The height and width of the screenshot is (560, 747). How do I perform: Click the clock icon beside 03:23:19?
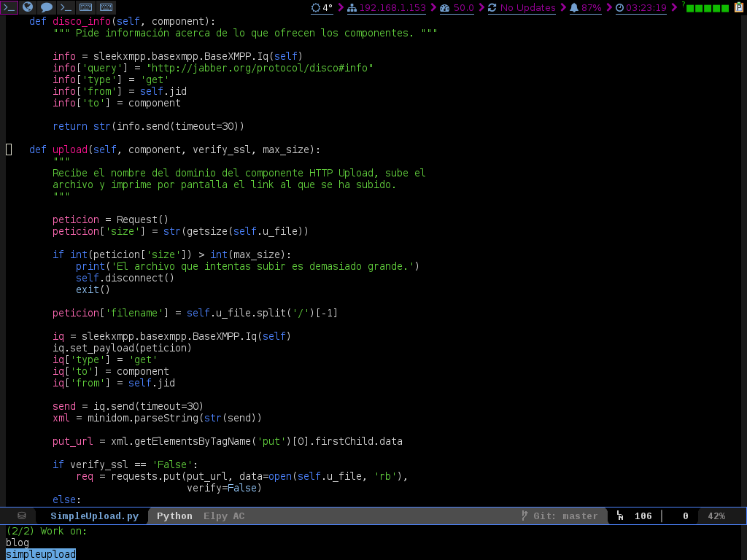(x=619, y=7)
